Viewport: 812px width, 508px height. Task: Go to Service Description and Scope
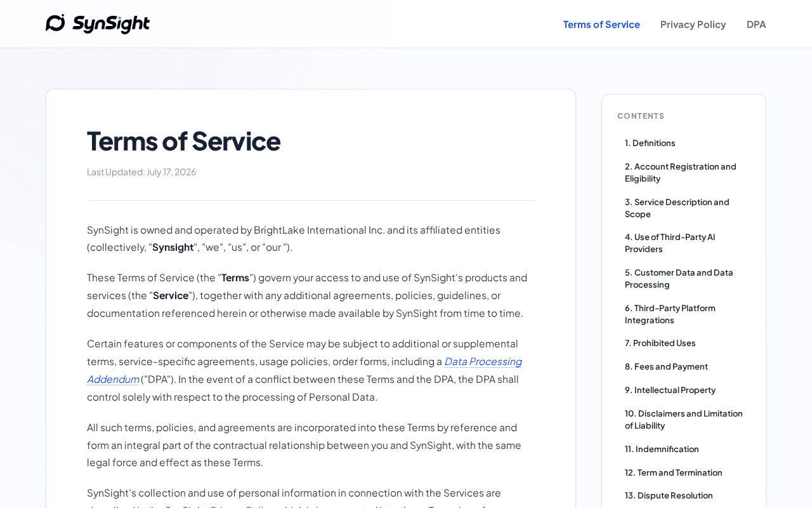[x=677, y=208]
